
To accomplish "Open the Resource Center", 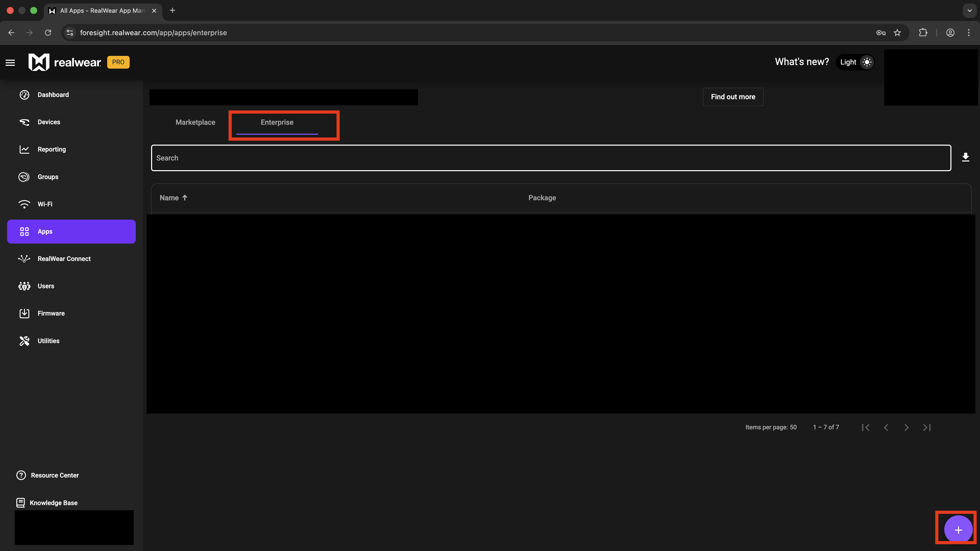I will pos(47,475).
